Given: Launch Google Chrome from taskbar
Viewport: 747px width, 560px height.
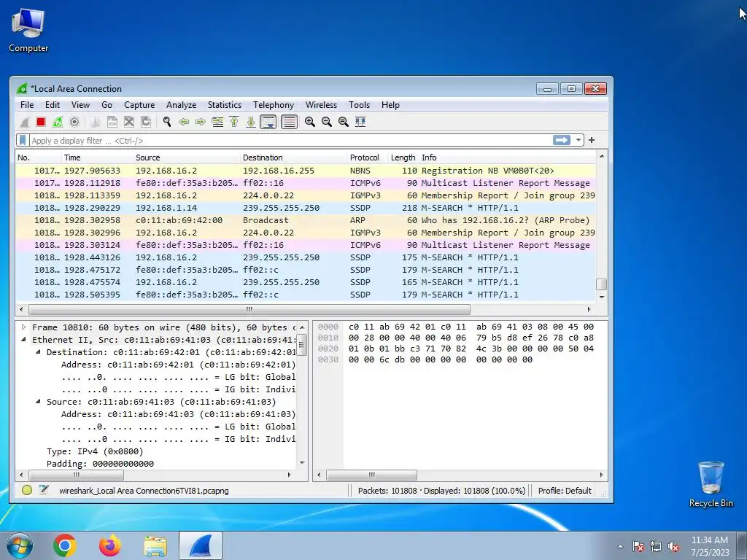Looking at the screenshot, I should tap(65, 545).
